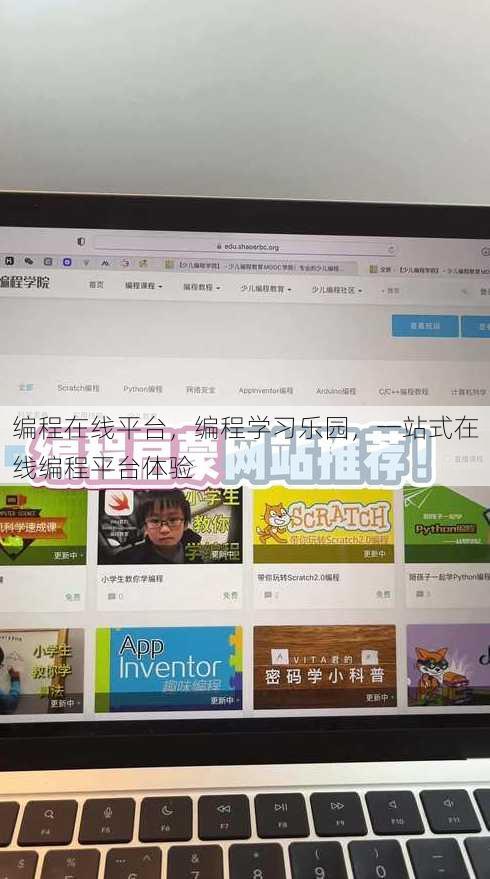Screen dimensions: 490x879
Task: Click 免费 label on 小学生教你学编程 card
Action: point(230,595)
